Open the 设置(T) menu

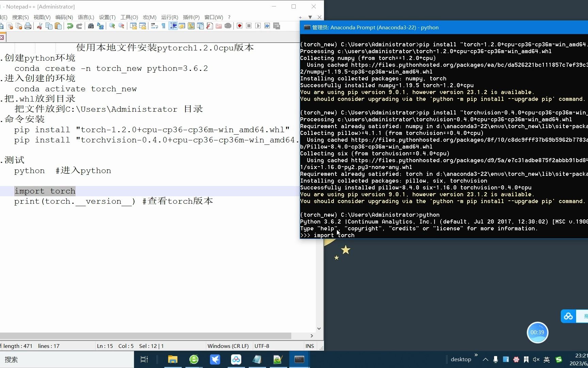(108, 17)
